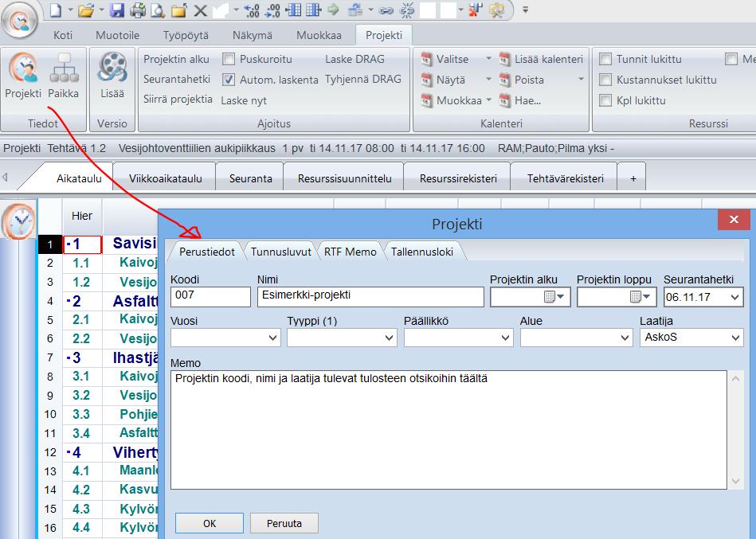
Task: Open the Seurantahetki date dropdown
Action: coord(734,297)
